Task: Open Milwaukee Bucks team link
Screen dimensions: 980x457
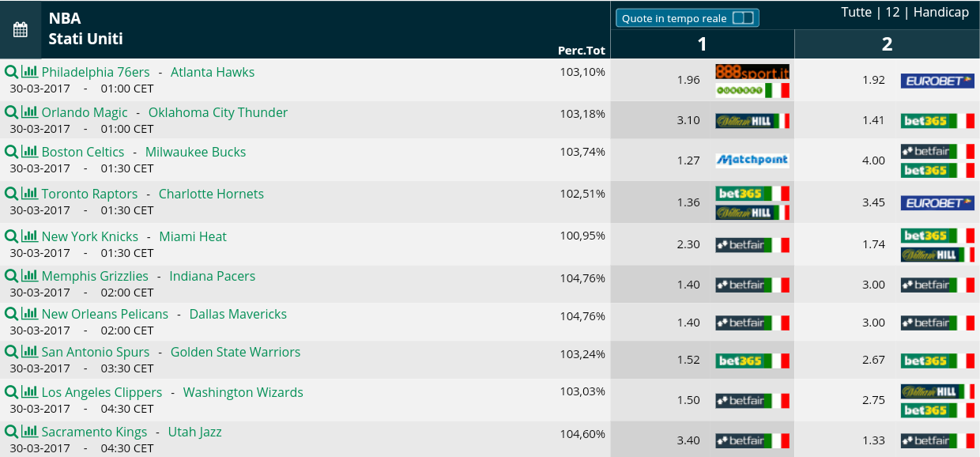Action: click(196, 152)
